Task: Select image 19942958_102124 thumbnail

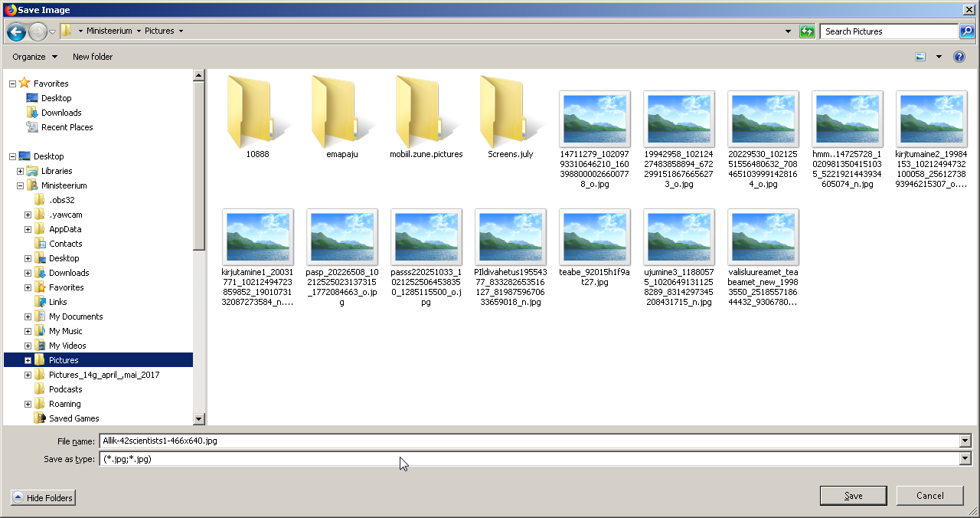Action: point(679,119)
